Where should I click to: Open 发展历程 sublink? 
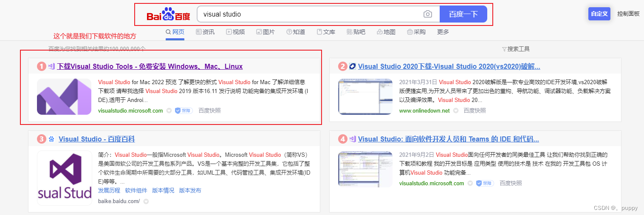[x=109, y=190]
